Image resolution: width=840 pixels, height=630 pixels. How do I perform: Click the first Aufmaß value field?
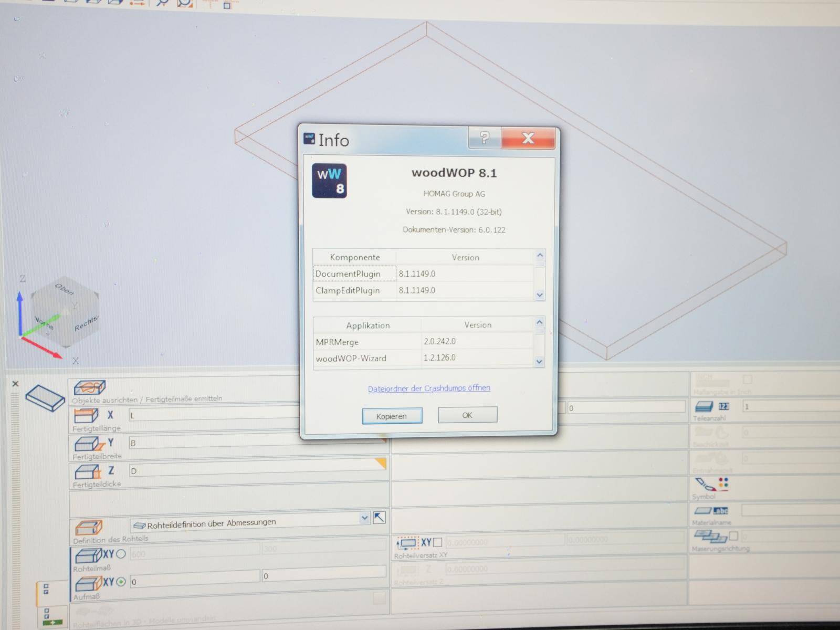click(x=195, y=580)
